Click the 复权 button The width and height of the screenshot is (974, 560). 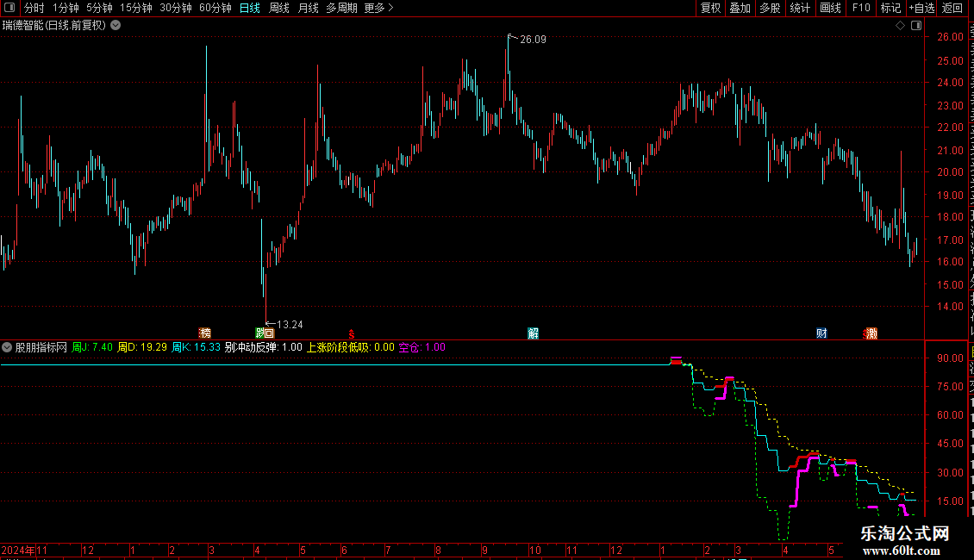click(710, 8)
